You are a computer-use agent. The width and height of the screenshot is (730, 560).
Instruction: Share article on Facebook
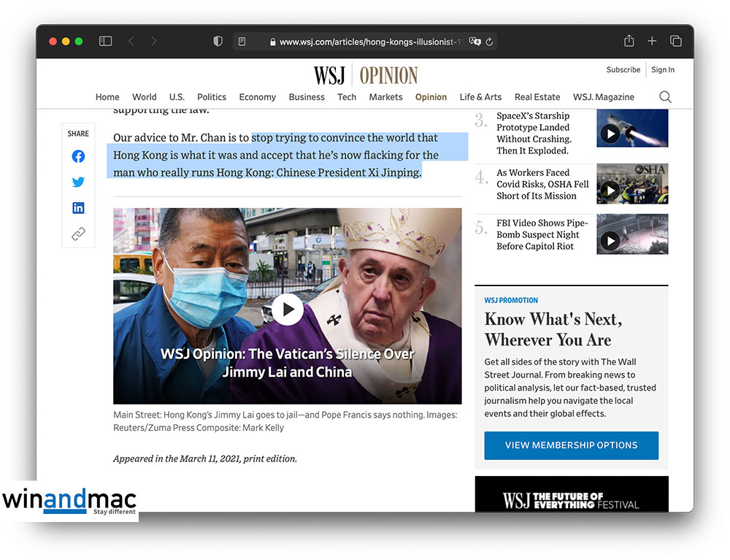click(x=78, y=156)
